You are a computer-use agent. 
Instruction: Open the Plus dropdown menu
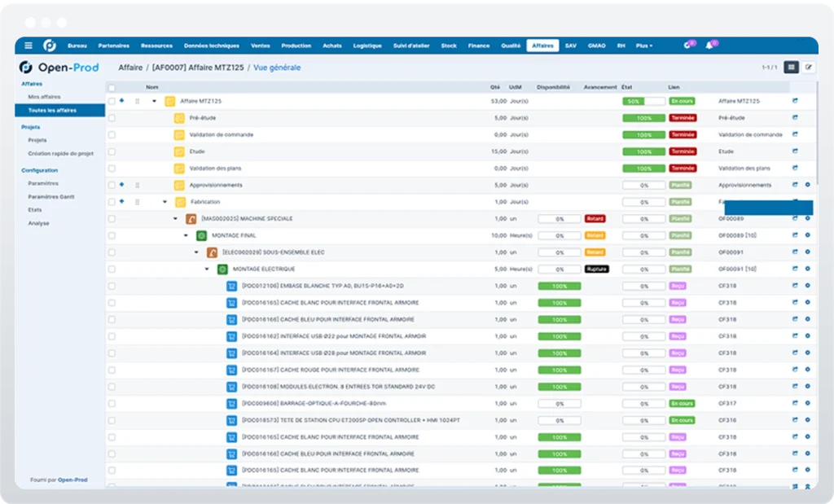point(644,46)
